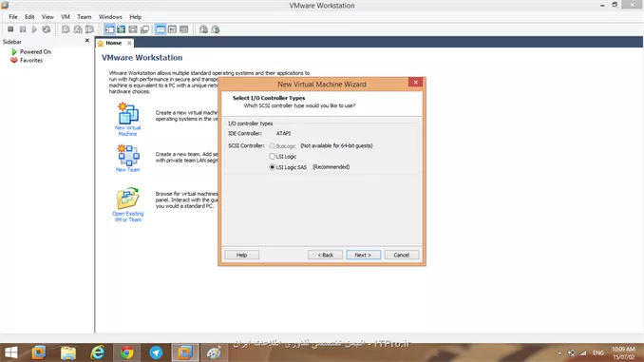Click the last icon in the toolbar
Screen dimensions: 644x362
pos(216,29)
